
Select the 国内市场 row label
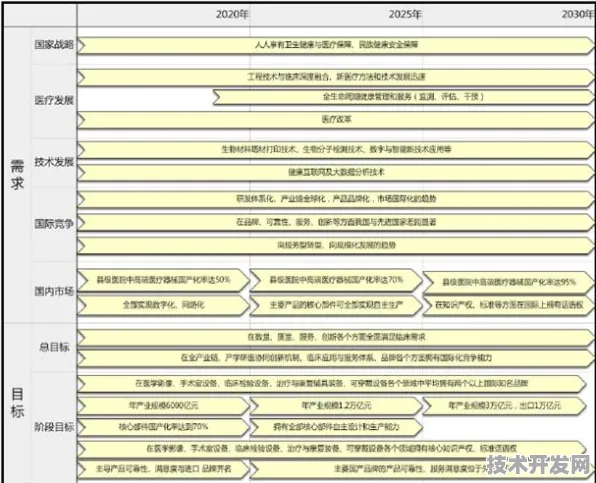[54, 291]
